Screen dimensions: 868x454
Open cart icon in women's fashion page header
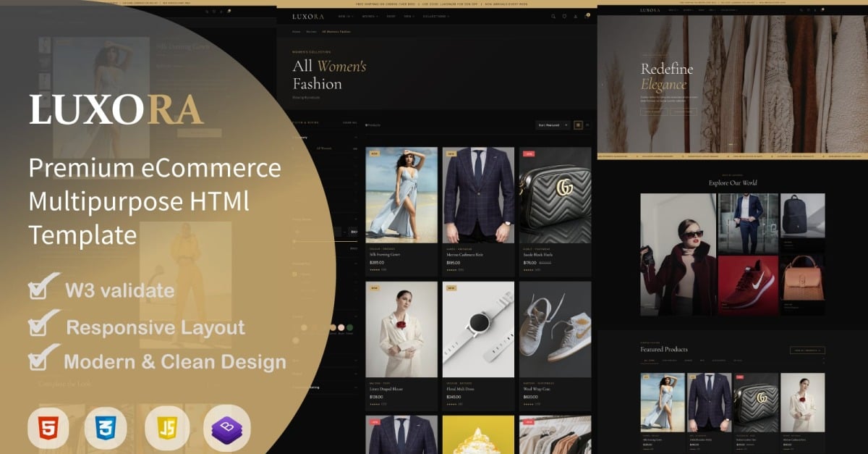(x=587, y=16)
